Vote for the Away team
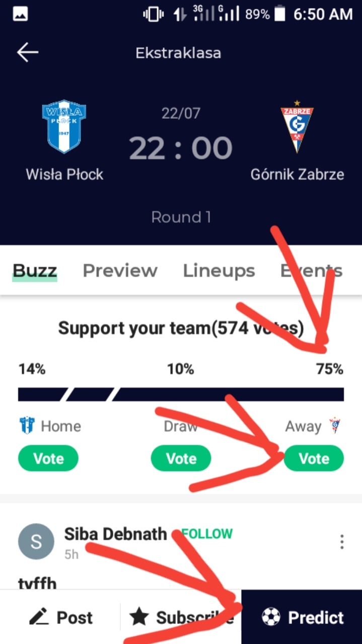The height and width of the screenshot is (644, 362). pyautogui.click(x=314, y=458)
